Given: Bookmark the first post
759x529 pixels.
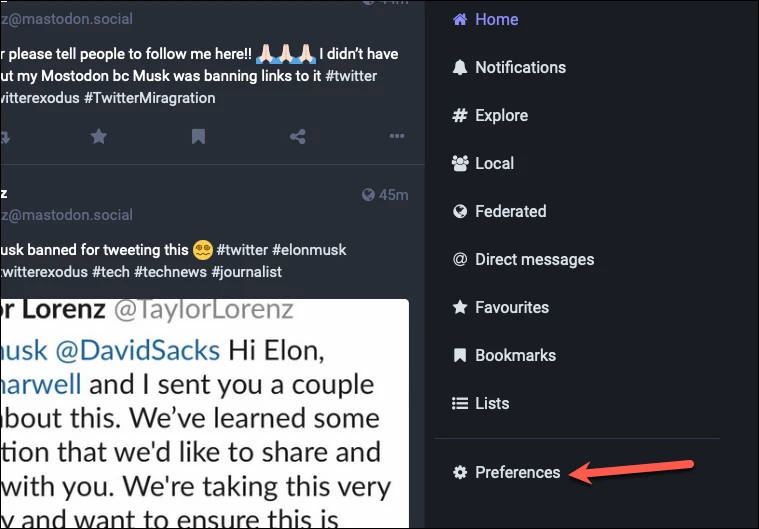Looking at the screenshot, I should tap(198, 136).
